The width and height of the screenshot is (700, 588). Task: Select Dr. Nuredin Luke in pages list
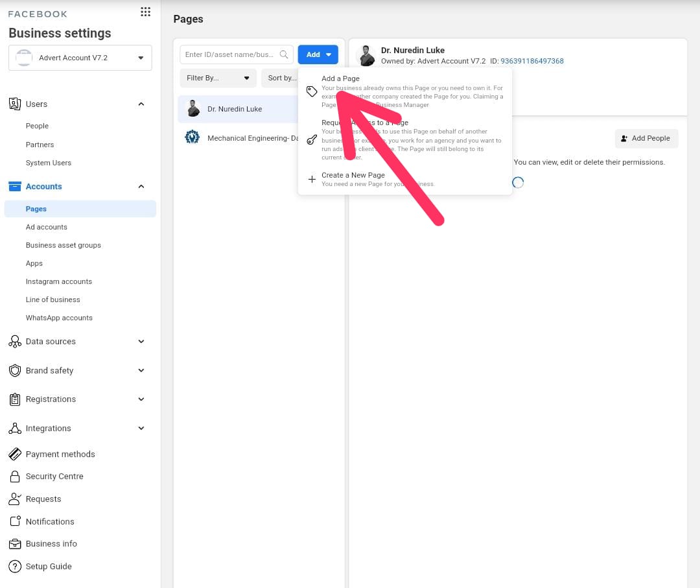point(238,109)
